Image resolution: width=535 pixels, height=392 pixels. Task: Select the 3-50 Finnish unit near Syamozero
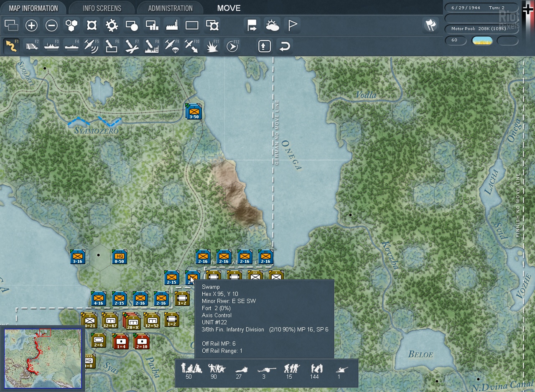coord(194,112)
